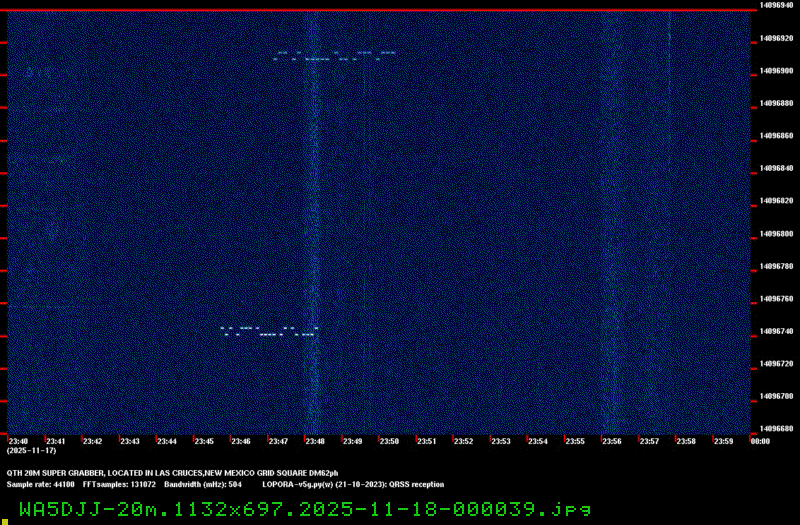800x525 pixels.
Task: Click the 23:44 time label
Action: (167, 441)
